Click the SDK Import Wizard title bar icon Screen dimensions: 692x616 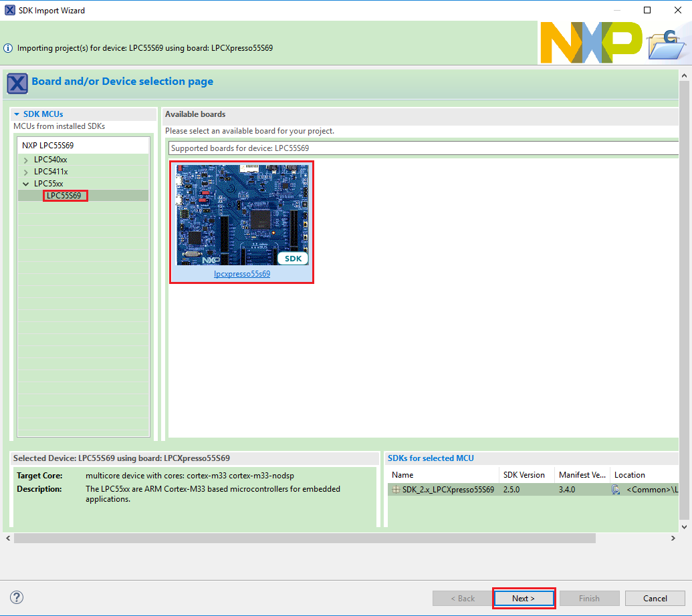pos(10,11)
